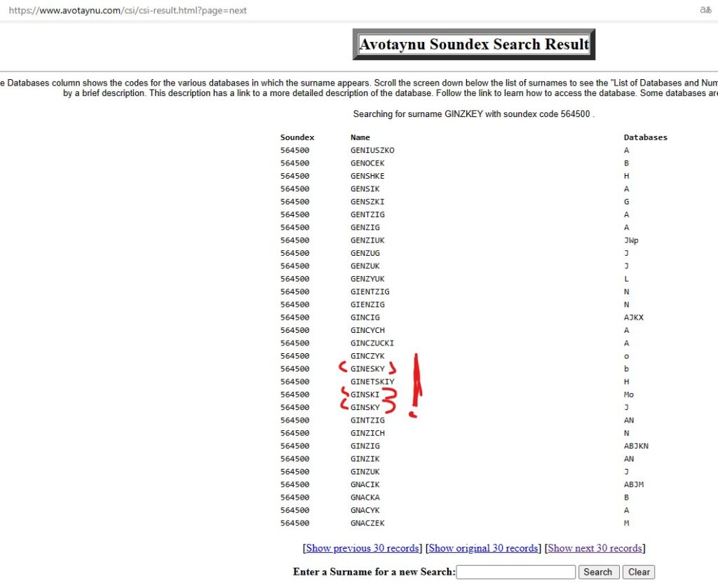The image size is (718, 588).
Task: Click the surname search input field
Action: tap(515, 572)
